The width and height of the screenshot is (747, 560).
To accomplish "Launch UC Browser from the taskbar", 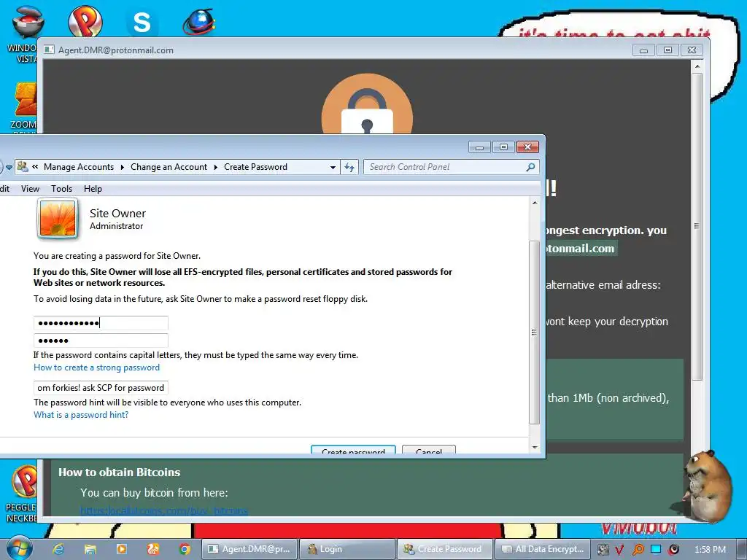I will pos(153,549).
